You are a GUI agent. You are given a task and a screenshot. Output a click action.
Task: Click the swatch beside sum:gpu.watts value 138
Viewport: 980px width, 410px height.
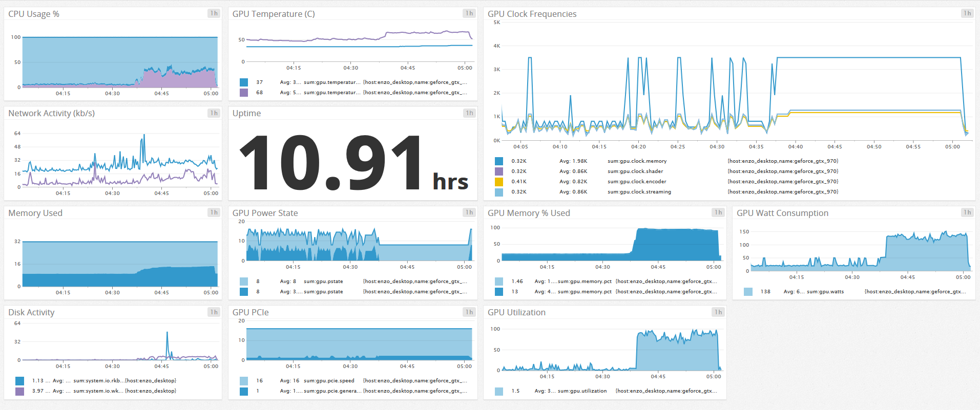click(x=748, y=292)
